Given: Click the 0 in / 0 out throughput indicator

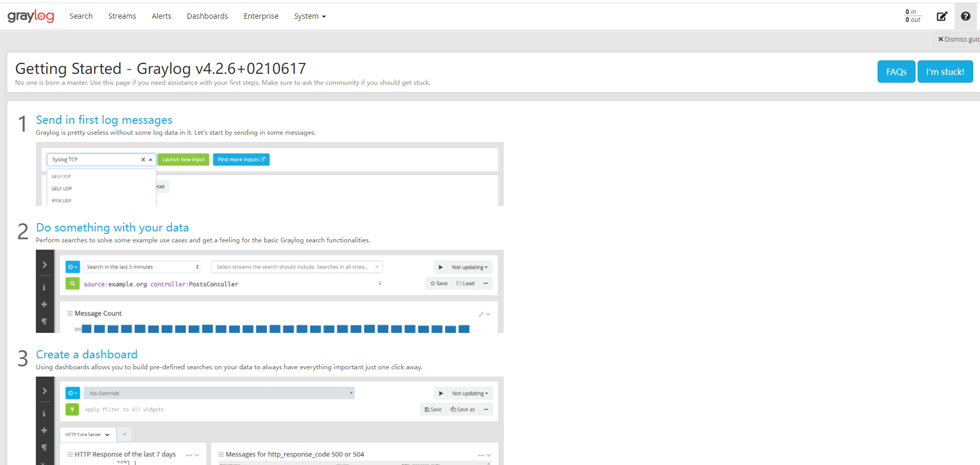Looking at the screenshot, I should 913,16.
